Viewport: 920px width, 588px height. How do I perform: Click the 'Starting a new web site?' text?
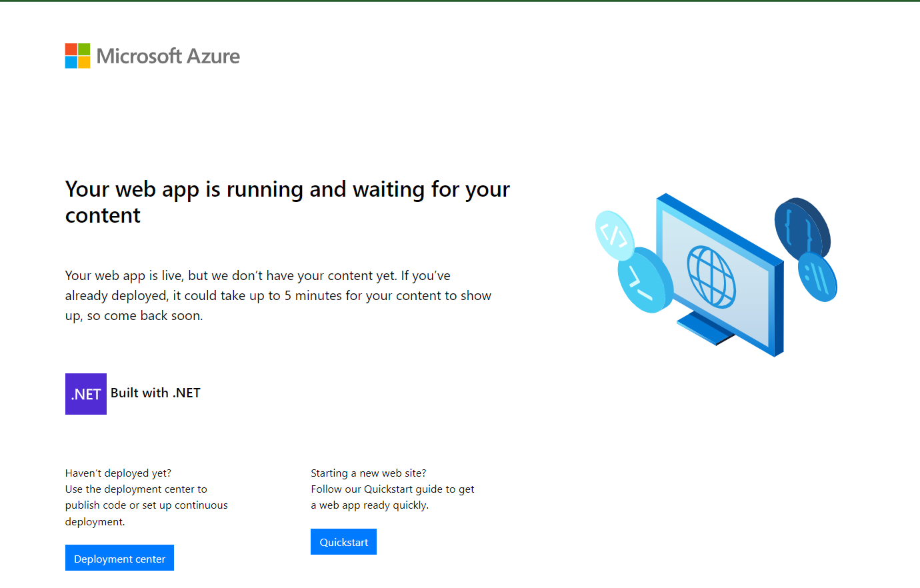[368, 473]
